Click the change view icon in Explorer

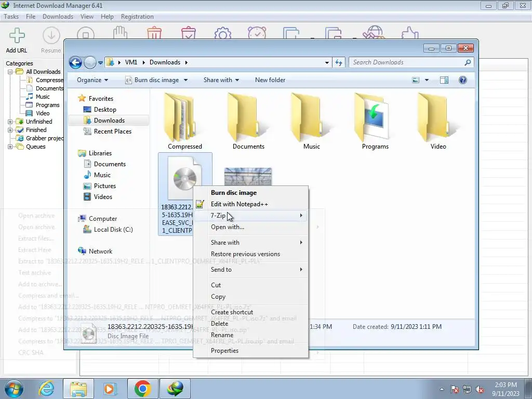416,80
